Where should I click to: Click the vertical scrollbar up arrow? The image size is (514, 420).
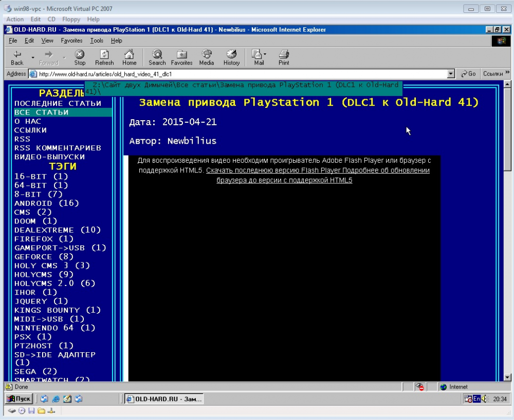pos(508,84)
